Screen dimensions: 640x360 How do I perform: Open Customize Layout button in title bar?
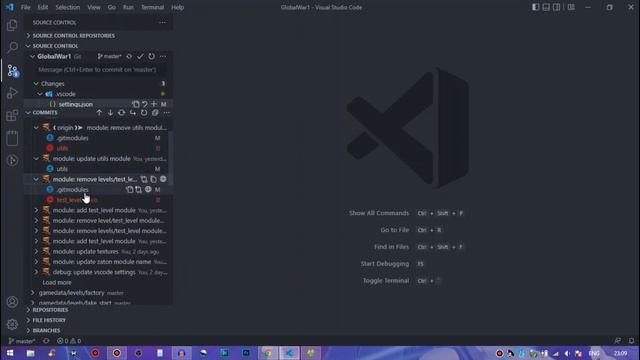[x=571, y=7]
